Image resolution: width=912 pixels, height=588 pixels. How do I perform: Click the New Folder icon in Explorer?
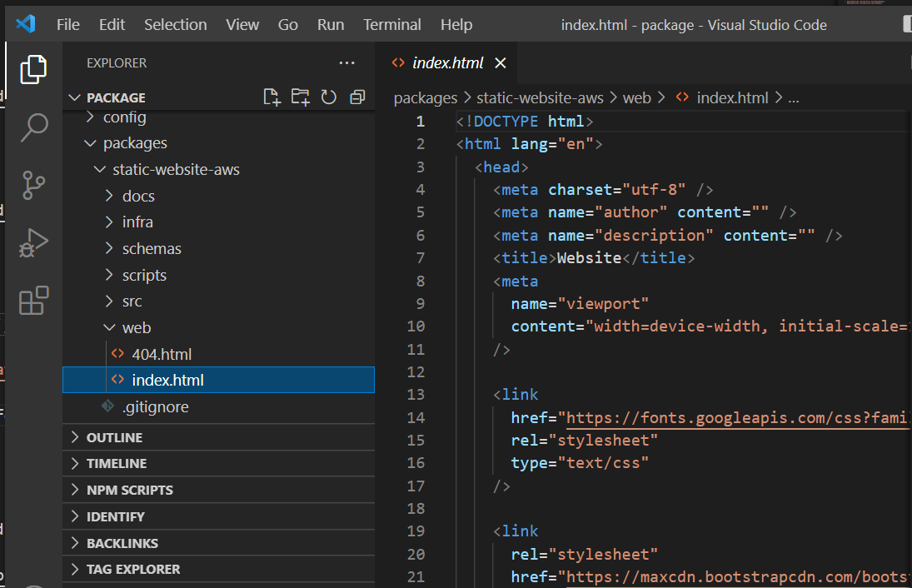point(300,97)
